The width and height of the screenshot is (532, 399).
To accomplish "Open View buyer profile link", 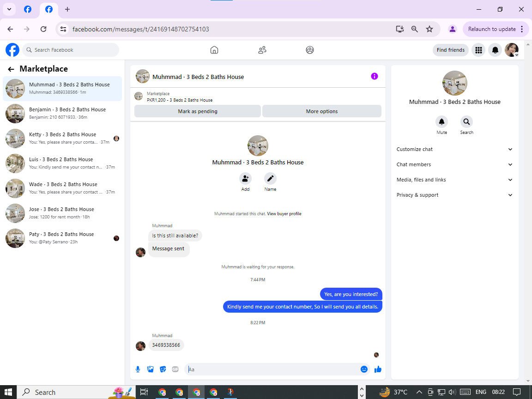I will (284, 214).
